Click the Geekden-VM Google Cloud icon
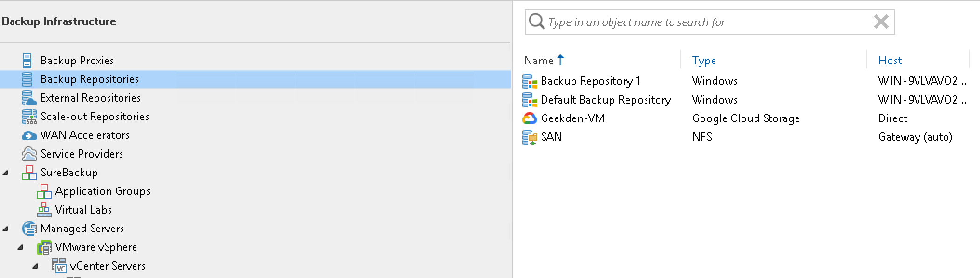980x278 pixels. pos(530,118)
